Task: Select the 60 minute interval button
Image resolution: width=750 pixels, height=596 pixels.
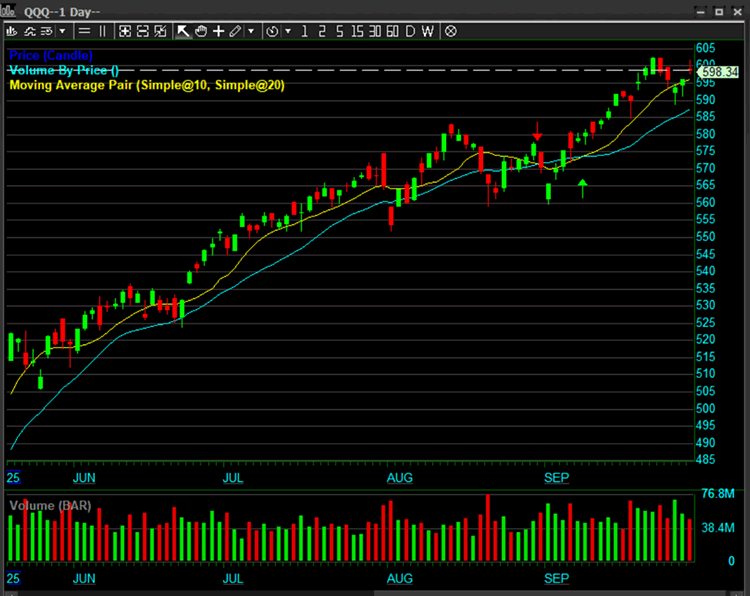Action: pyautogui.click(x=391, y=31)
